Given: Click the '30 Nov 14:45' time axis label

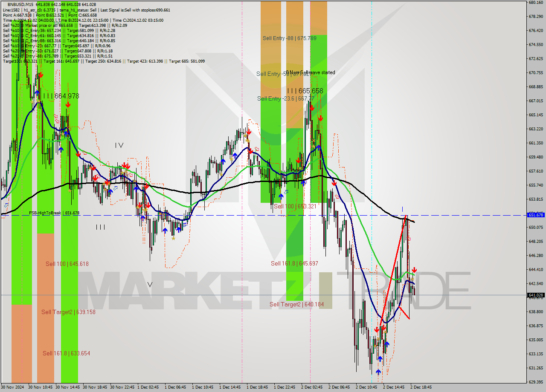Looking at the screenshot, I should coord(67,387).
